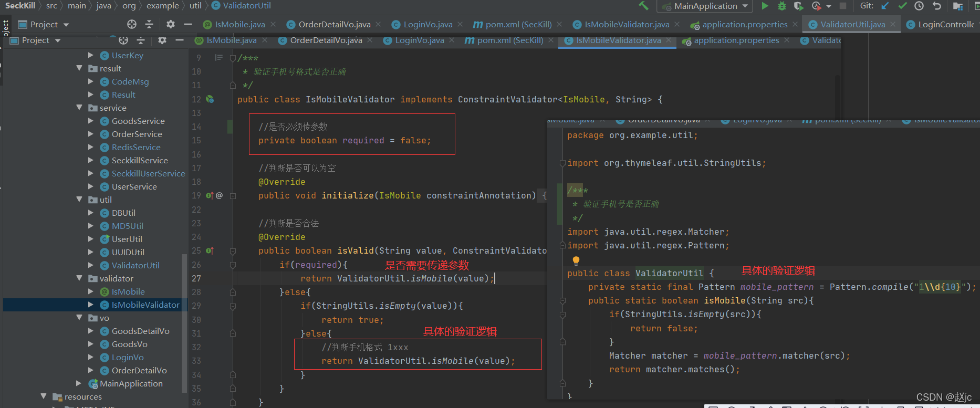The image size is (980, 408).
Task: Select UserUtil in project tree
Action: pos(127,239)
